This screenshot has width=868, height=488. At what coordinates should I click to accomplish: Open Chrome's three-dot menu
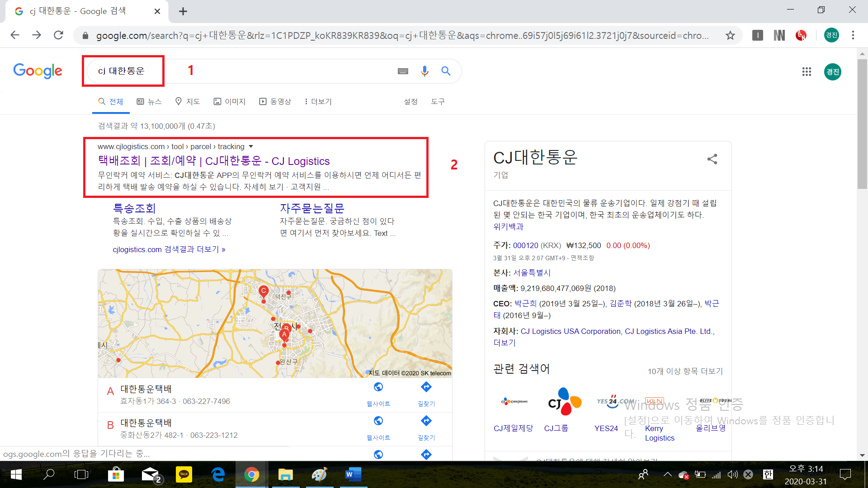click(x=853, y=35)
